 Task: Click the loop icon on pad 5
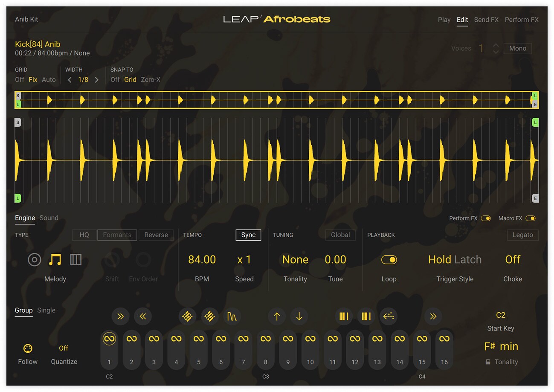pos(198,339)
